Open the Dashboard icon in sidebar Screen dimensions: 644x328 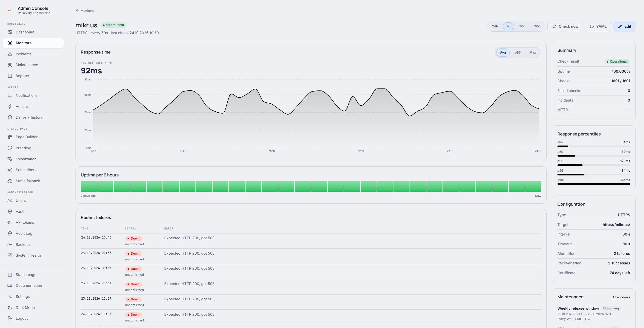(x=10, y=32)
